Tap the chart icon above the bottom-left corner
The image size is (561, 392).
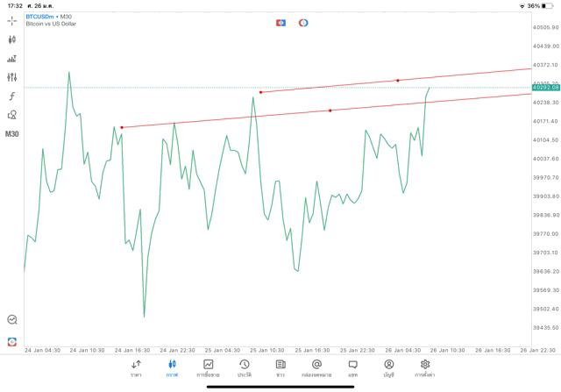(12, 320)
